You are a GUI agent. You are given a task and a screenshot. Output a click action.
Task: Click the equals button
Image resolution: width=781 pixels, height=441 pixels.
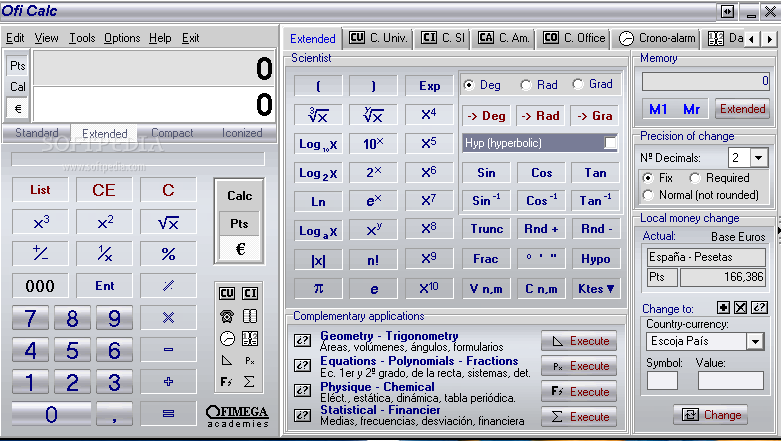[x=168, y=413]
